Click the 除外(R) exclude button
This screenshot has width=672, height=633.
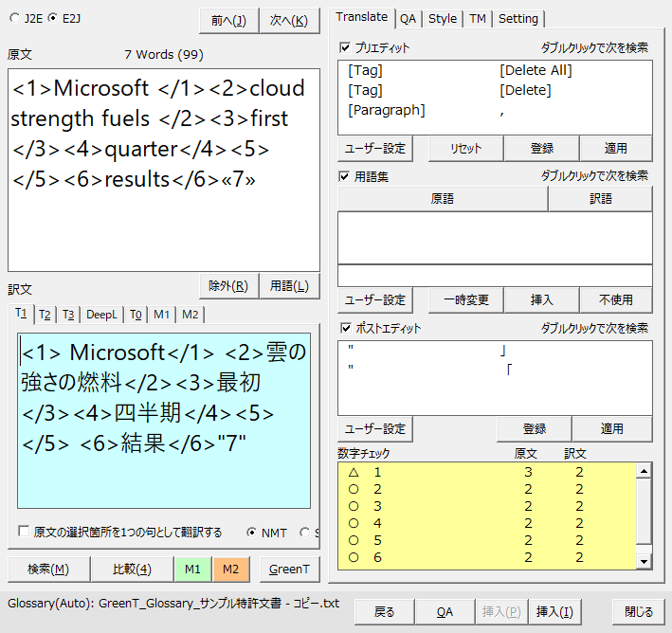(228, 286)
